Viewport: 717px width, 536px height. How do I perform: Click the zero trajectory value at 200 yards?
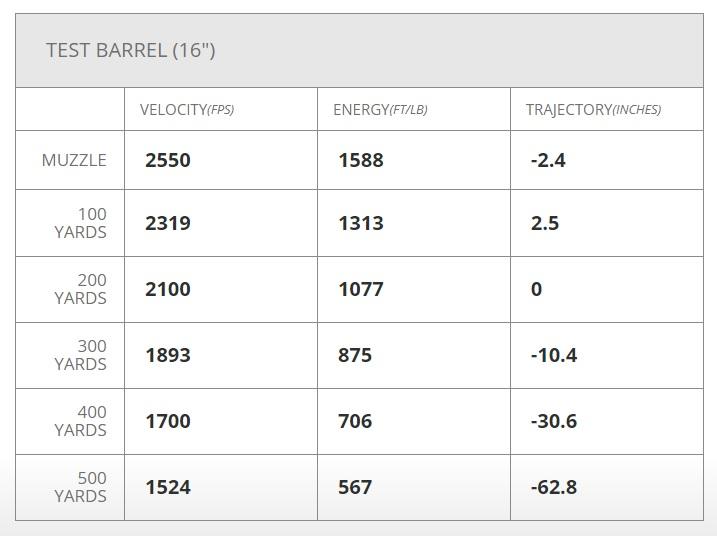point(537,289)
